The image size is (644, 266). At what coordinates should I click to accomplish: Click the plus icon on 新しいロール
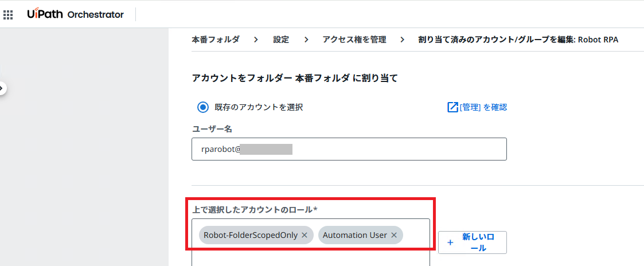[x=450, y=242]
